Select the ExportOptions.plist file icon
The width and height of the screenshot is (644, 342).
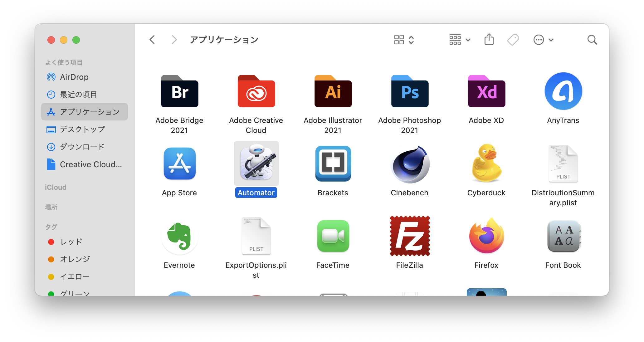click(256, 236)
